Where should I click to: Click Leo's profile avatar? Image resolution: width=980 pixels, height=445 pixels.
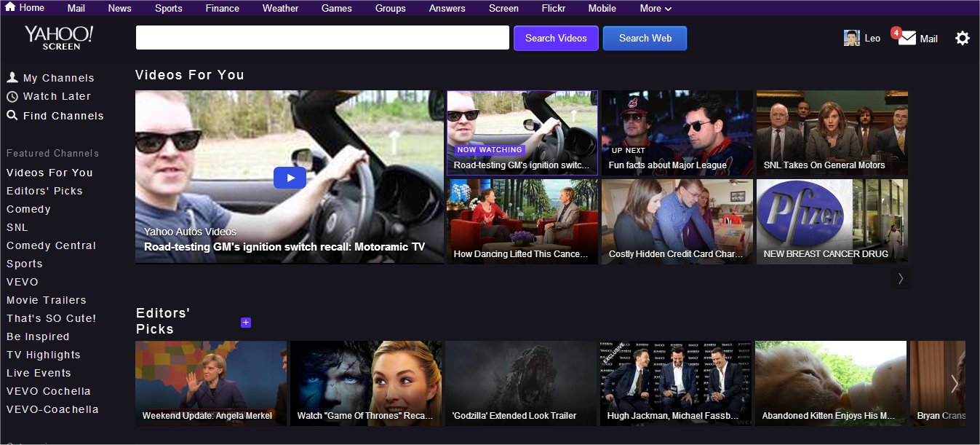click(851, 39)
